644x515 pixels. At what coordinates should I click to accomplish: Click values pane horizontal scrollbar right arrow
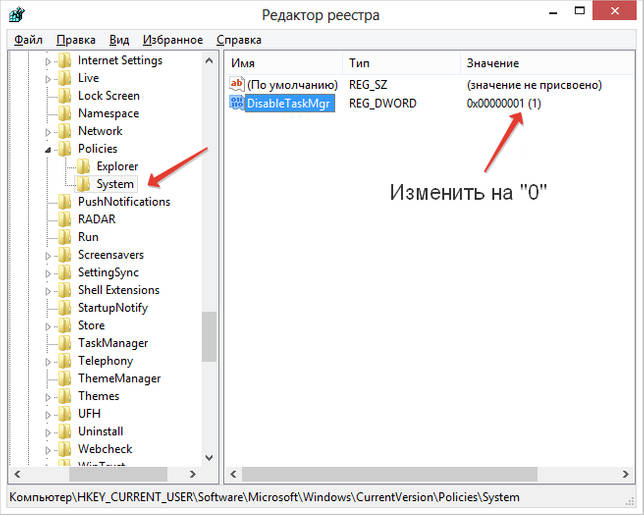click(x=625, y=474)
